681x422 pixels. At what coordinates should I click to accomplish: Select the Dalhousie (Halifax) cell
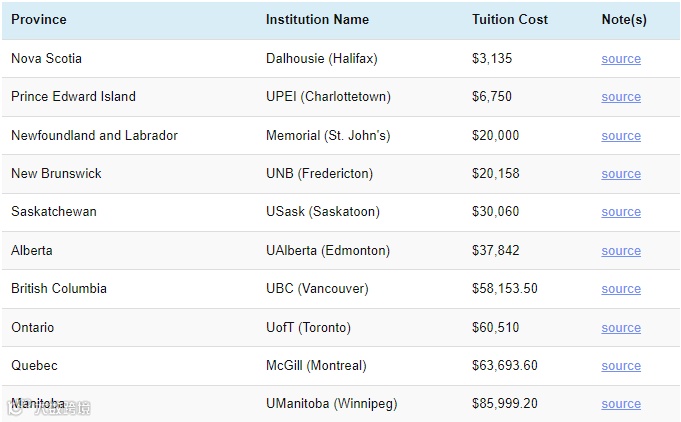pos(322,58)
